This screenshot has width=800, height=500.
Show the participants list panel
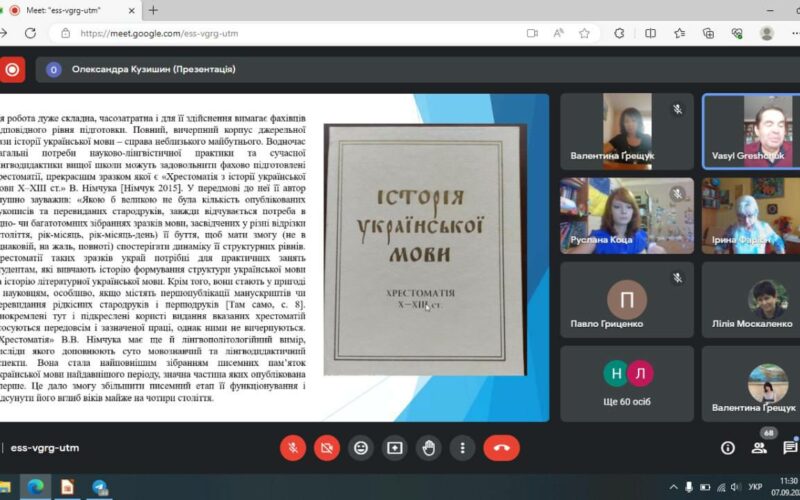759,448
